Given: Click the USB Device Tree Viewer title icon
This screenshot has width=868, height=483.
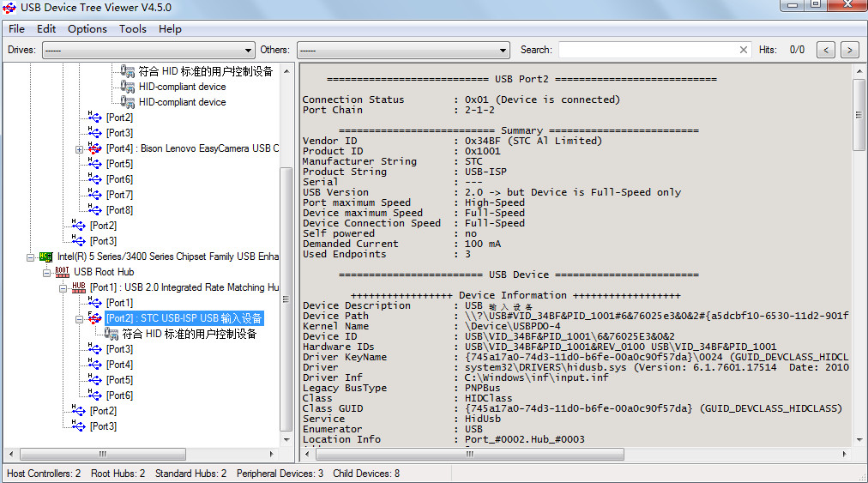Looking at the screenshot, I should (x=9, y=8).
